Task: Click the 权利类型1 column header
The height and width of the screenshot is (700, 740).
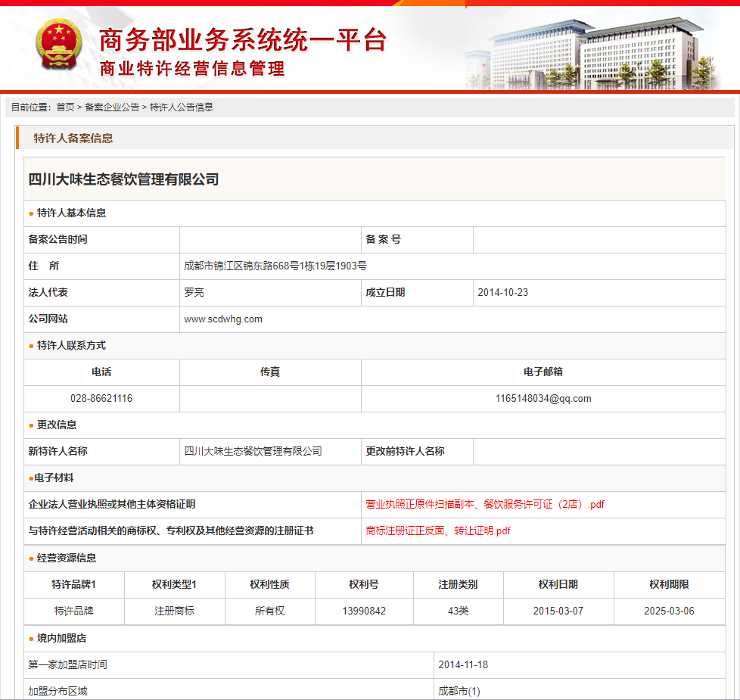Action: coord(174,584)
